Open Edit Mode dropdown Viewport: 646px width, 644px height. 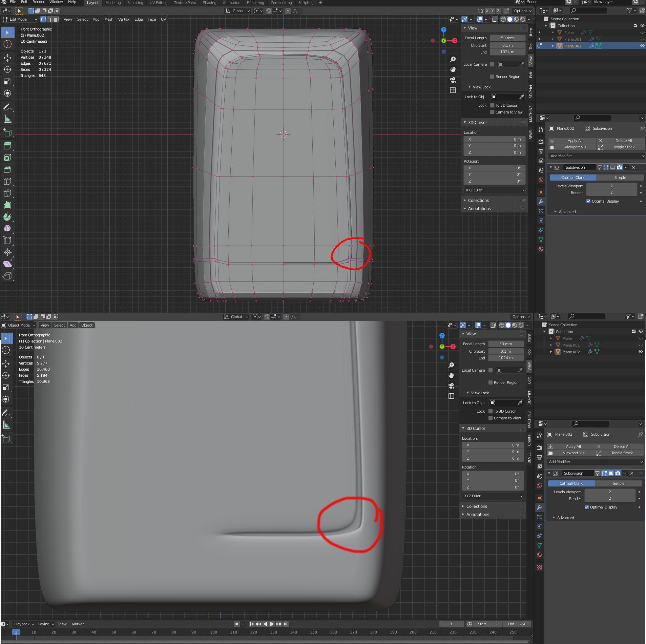[x=20, y=19]
